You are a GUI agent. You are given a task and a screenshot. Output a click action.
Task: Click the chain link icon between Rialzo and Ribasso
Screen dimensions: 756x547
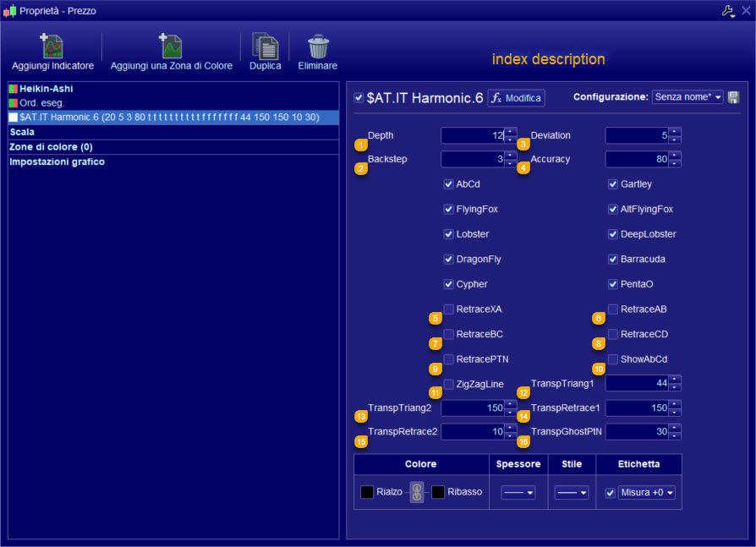(417, 492)
